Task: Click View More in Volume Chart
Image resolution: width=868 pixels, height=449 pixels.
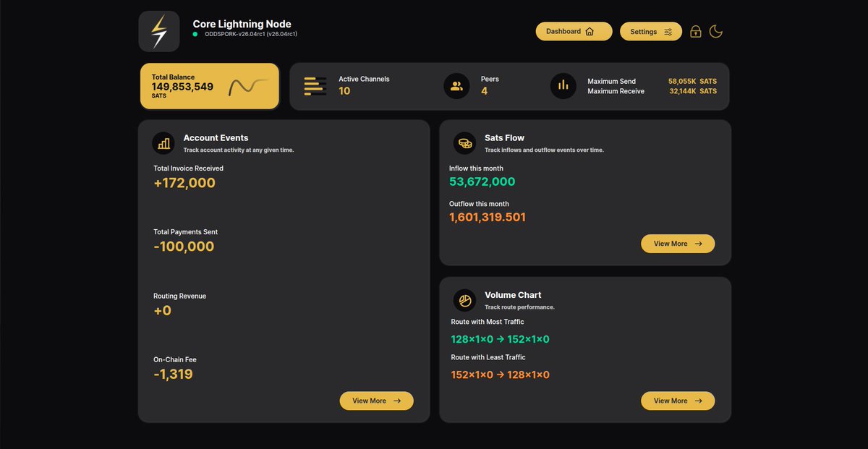Action: [678, 401]
